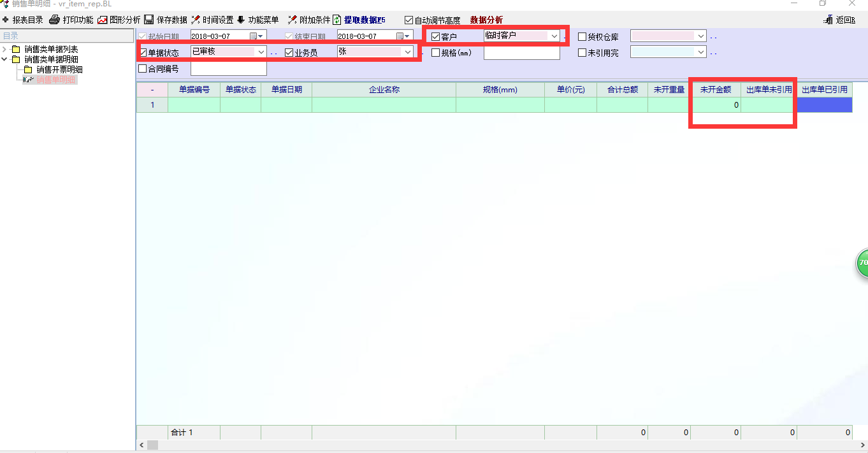Viewport: 868px width, 453px height.
Task: Click the 规格(mm) text input field
Action: pos(521,53)
